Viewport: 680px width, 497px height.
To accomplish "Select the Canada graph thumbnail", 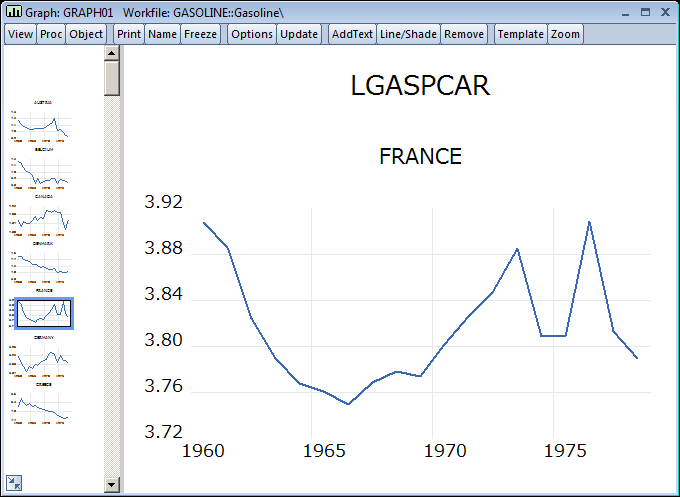I will (x=42, y=216).
